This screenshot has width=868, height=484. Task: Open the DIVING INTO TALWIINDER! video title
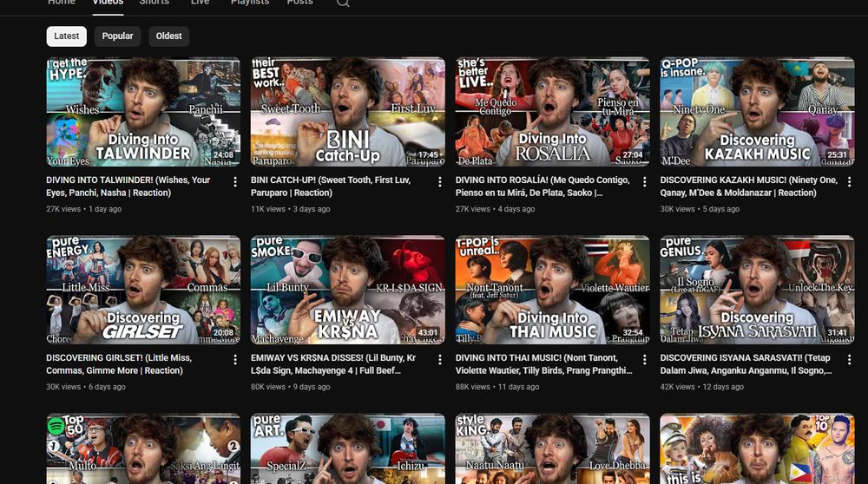(x=128, y=186)
